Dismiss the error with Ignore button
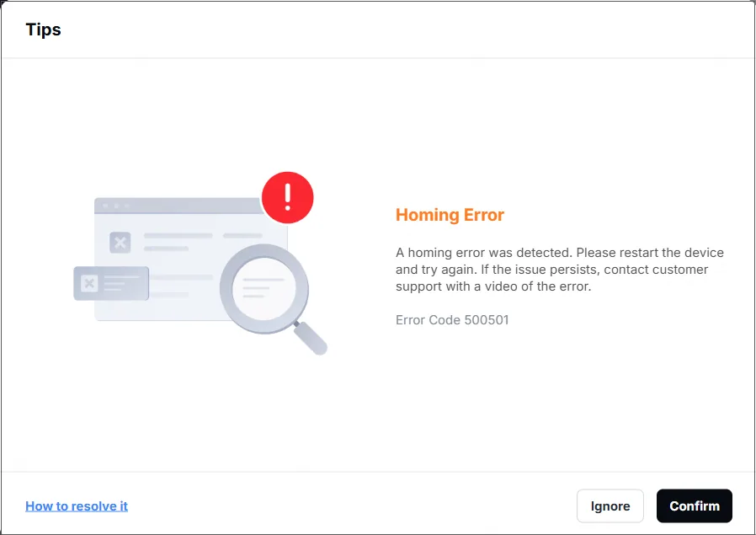 [610, 506]
